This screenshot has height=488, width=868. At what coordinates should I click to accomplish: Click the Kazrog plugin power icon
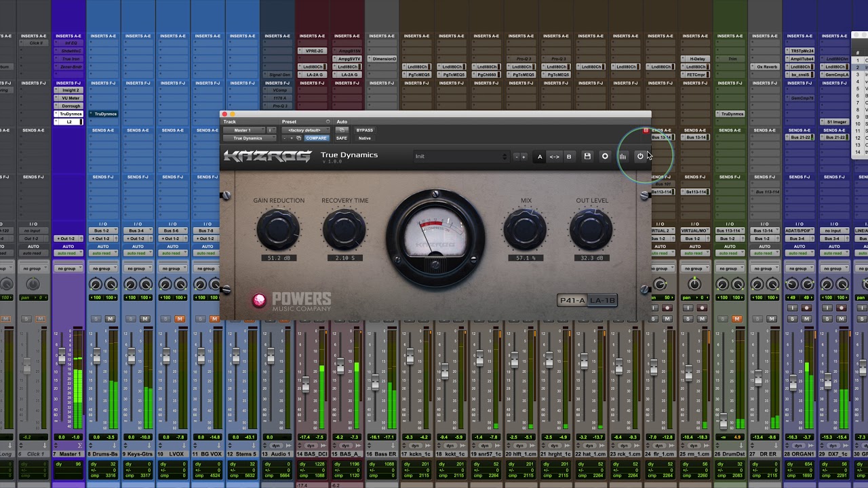[x=639, y=157]
